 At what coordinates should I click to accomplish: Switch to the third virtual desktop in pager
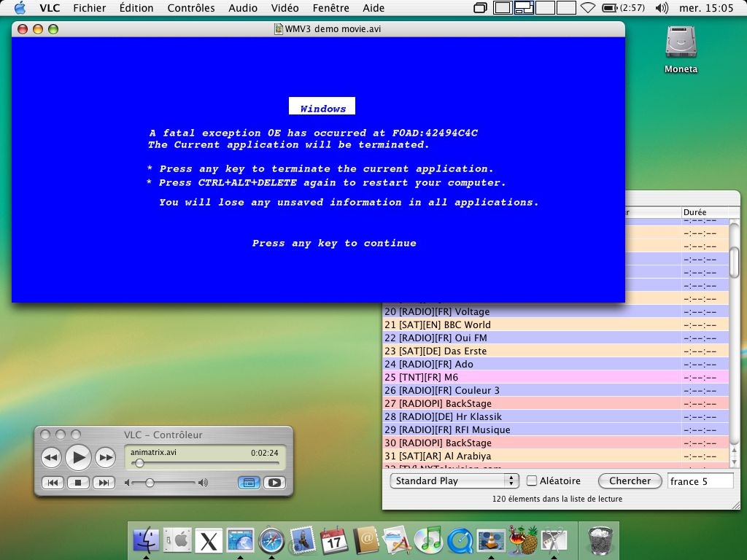point(544,7)
